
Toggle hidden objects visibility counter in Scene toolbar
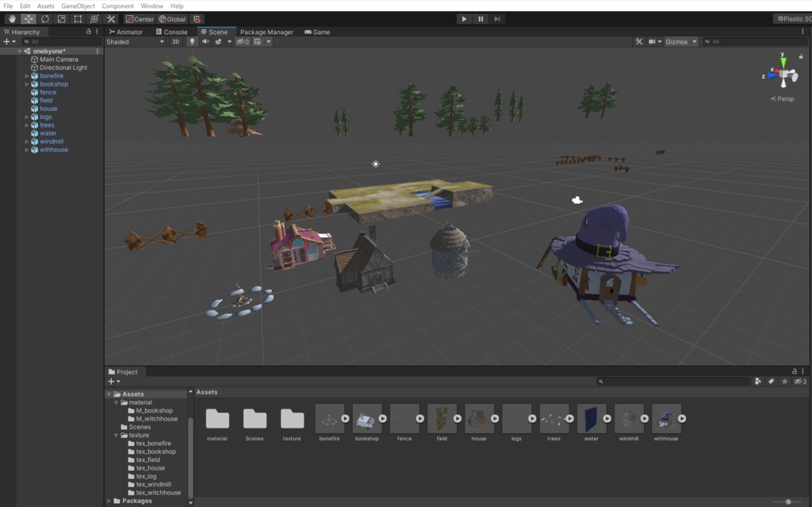coord(243,41)
